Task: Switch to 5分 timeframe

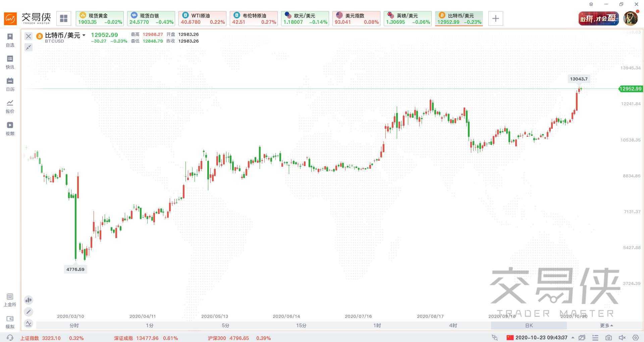Action: coord(225,326)
